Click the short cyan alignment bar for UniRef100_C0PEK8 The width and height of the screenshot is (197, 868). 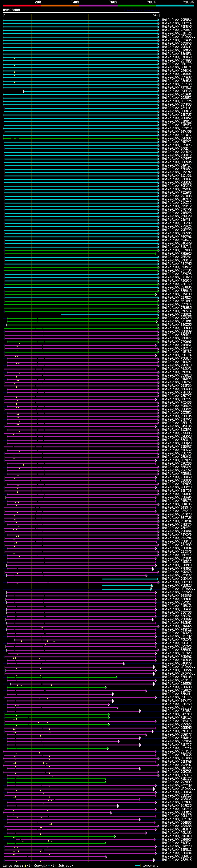coord(91,91)
